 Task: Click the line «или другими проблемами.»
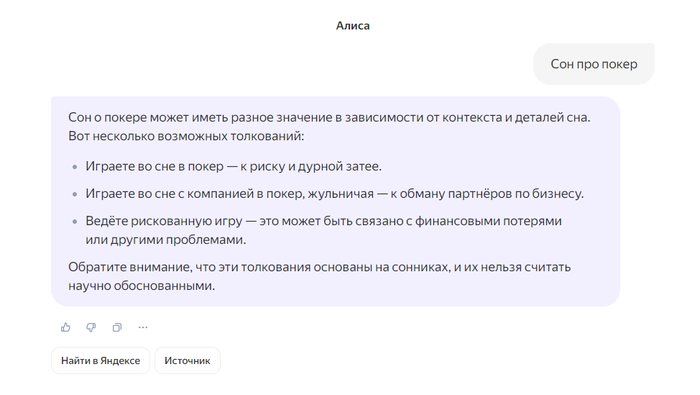click(166, 240)
